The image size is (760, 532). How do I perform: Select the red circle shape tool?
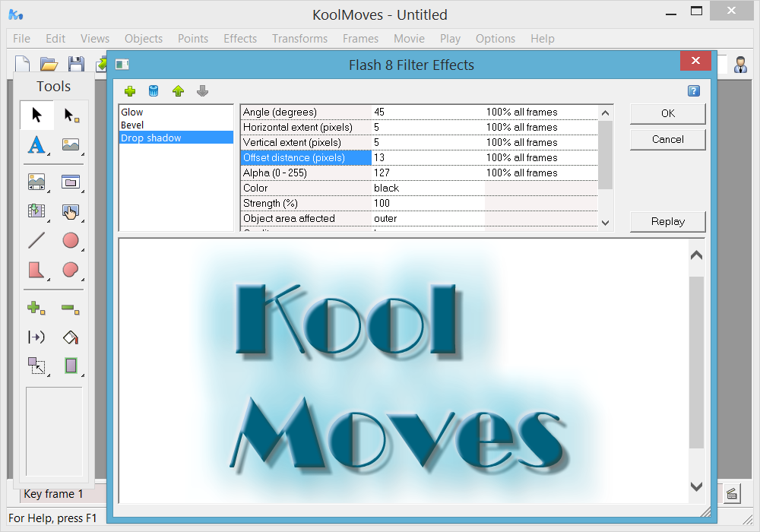coord(71,240)
